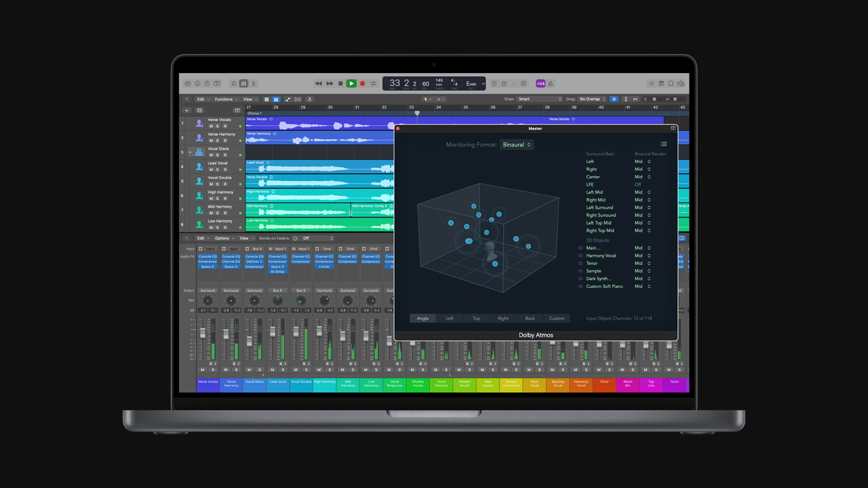The width and height of the screenshot is (868, 488).
Task: Select the Chorus 1 marker
Action: (254, 113)
